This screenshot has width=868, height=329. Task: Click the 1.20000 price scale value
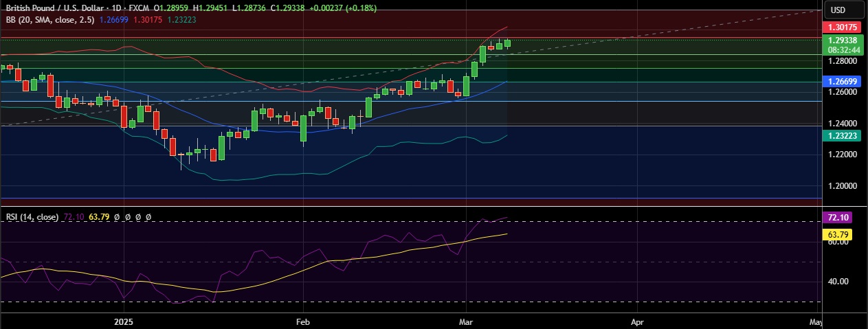(x=842, y=185)
